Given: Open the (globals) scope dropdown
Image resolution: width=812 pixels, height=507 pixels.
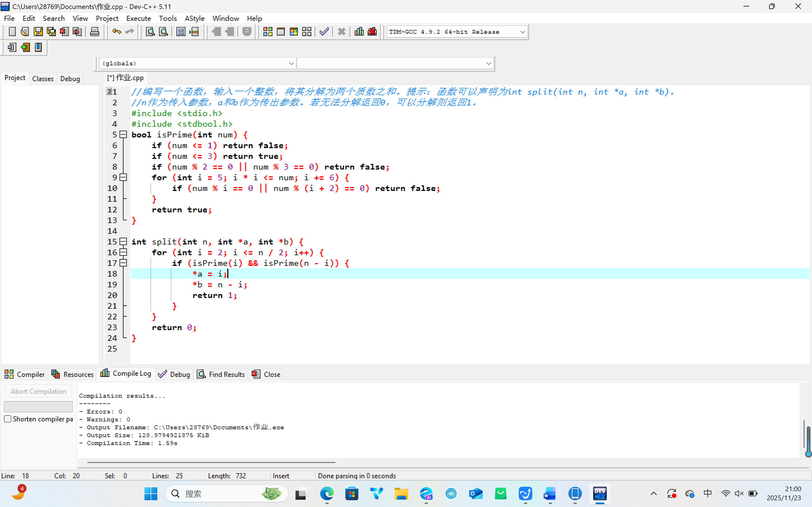Looking at the screenshot, I should 291,63.
